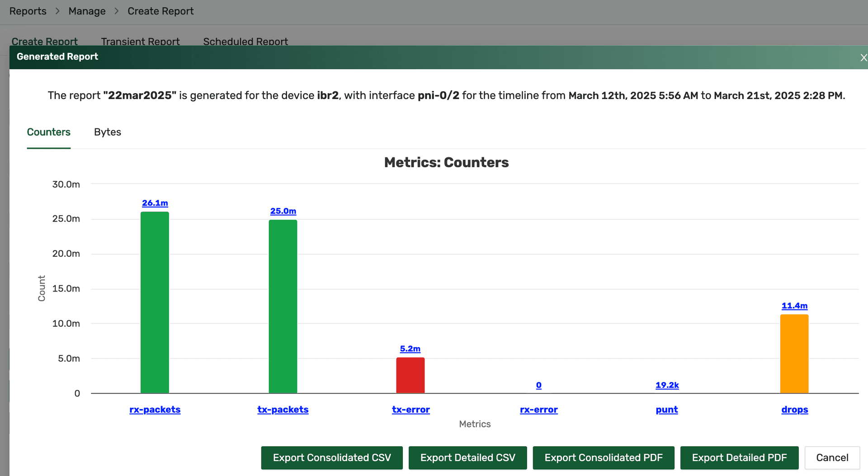Select the Counters tab
Viewport: 868px width, 476px height.
[x=49, y=132]
